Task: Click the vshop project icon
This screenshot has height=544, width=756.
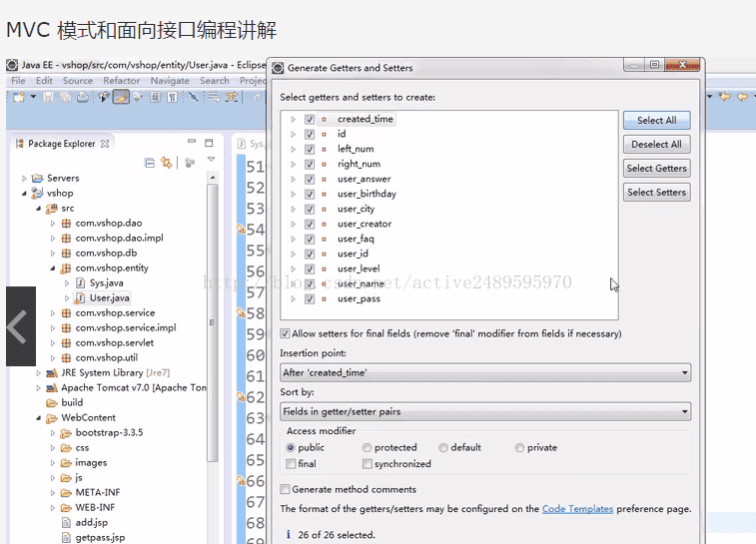Action: [37, 194]
